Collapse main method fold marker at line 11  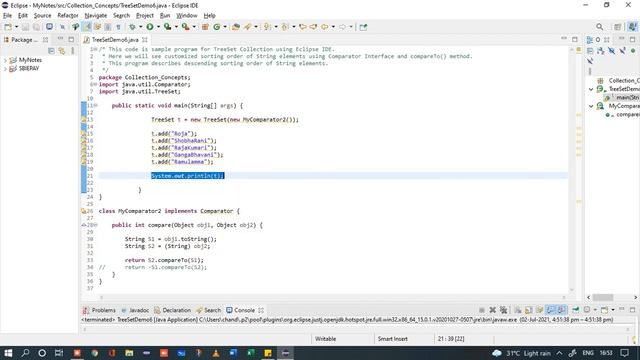coord(96,105)
